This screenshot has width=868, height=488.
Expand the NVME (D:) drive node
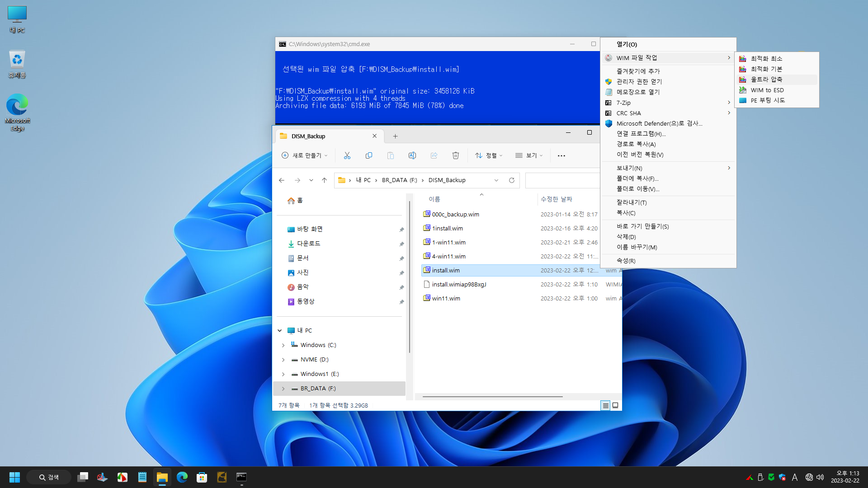point(283,360)
